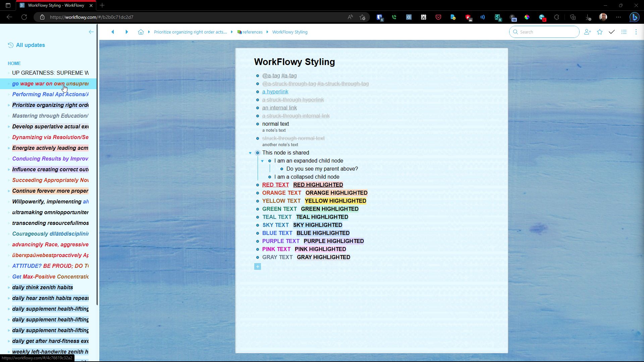Open 'Performing Real Apt Actions' sidebar item
This screenshot has height=362, width=644.
50,95
